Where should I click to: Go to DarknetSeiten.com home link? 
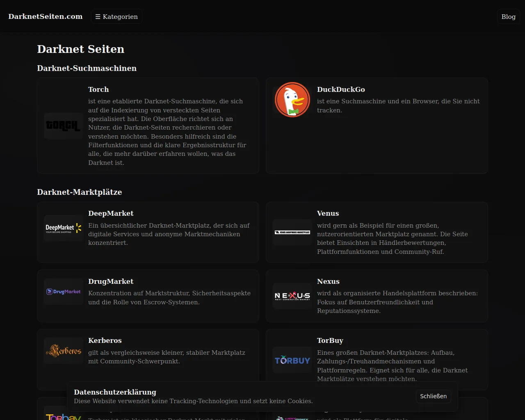click(46, 16)
